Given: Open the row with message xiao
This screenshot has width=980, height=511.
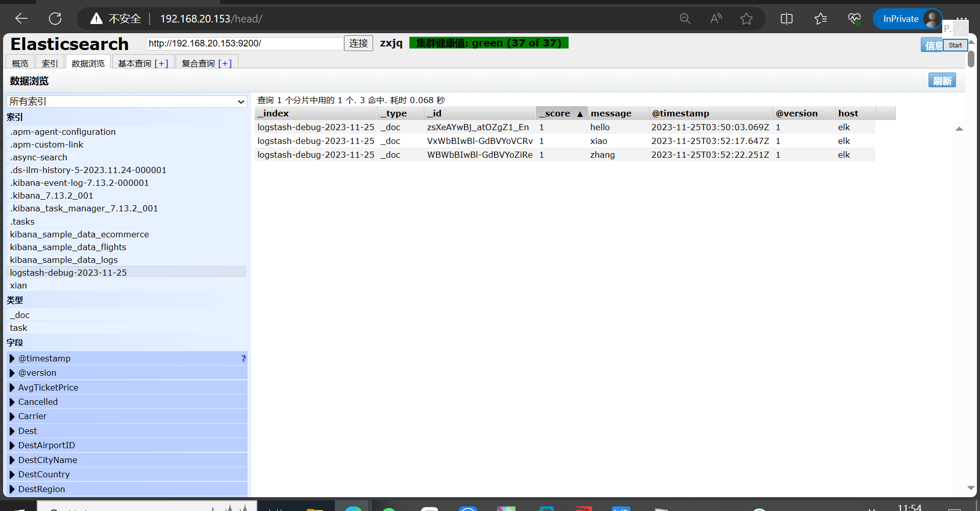Looking at the screenshot, I should [x=565, y=141].
